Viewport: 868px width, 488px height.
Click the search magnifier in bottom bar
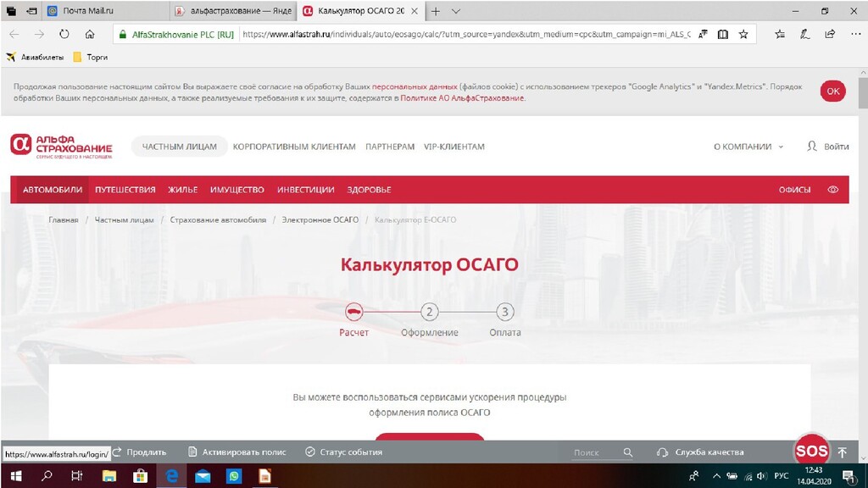pos(628,452)
